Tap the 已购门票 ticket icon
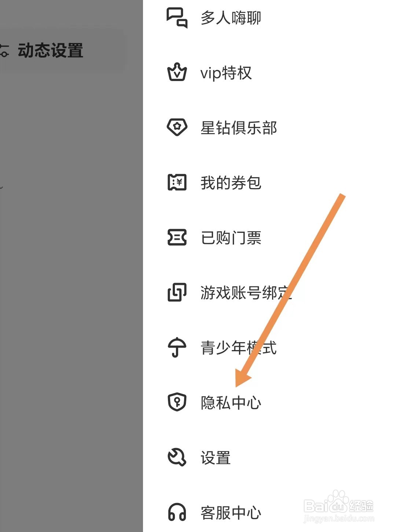The height and width of the screenshot is (532, 396). [177, 237]
